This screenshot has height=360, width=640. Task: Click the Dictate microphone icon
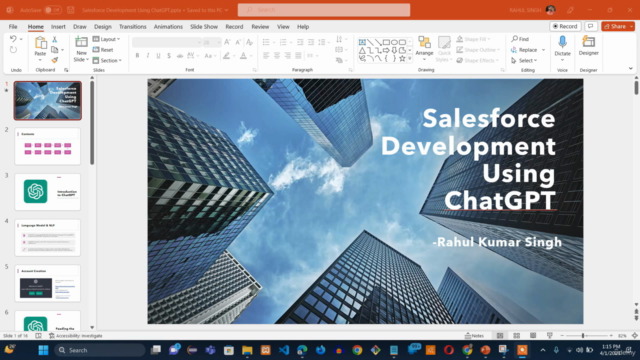(562, 42)
